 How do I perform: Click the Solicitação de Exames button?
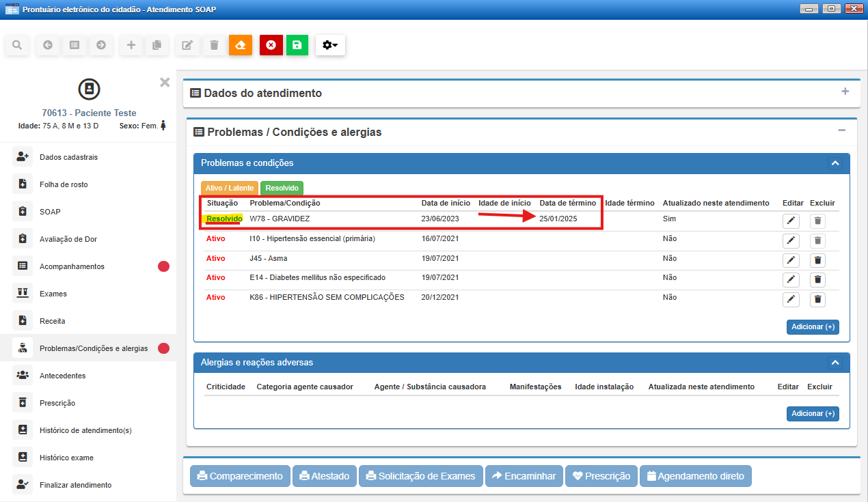tap(420, 476)
